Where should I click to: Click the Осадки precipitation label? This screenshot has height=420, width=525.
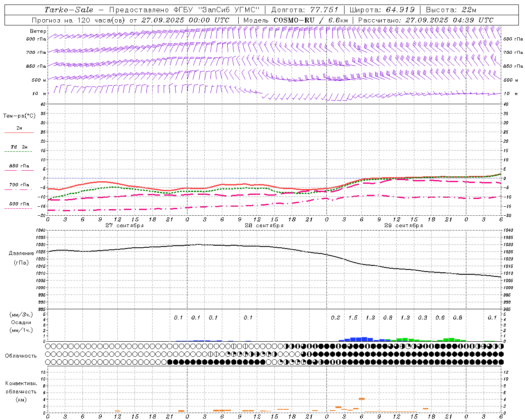coord(21,322)
